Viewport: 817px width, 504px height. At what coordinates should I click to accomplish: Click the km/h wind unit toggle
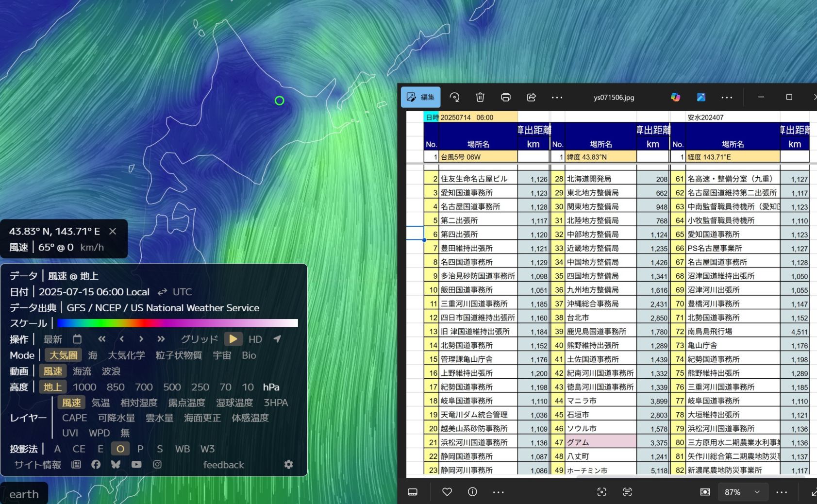pyautogui.click(x=92, y=247)
